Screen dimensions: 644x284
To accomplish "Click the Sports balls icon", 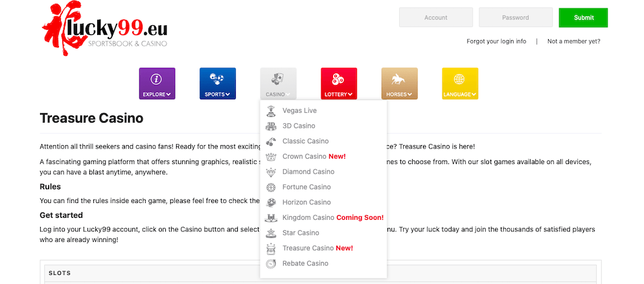I will (217, 79).
